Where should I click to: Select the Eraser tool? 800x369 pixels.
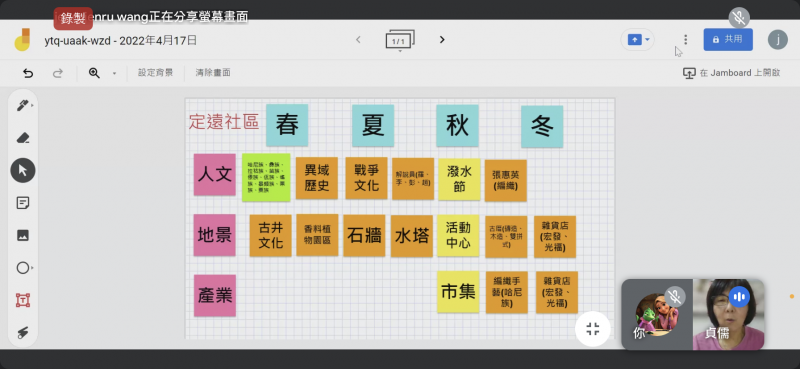pyautogui.click(x=22, y=138)
